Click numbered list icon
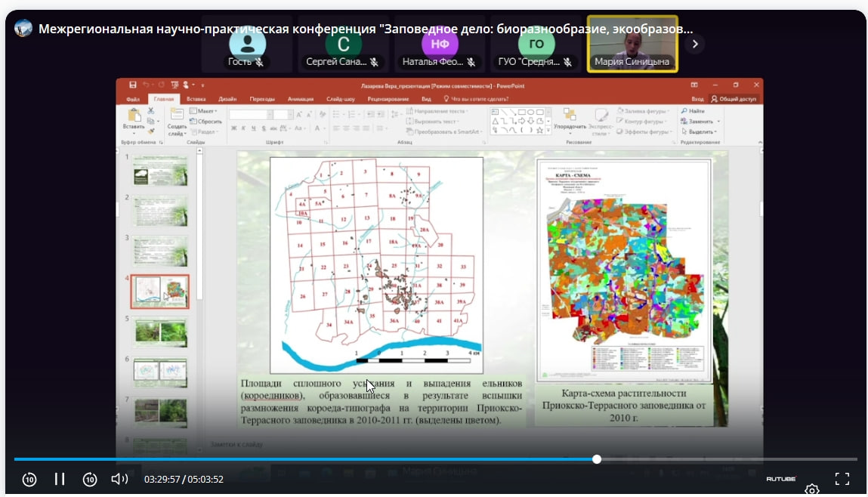 pyautogui.click(x=352, y=115)
